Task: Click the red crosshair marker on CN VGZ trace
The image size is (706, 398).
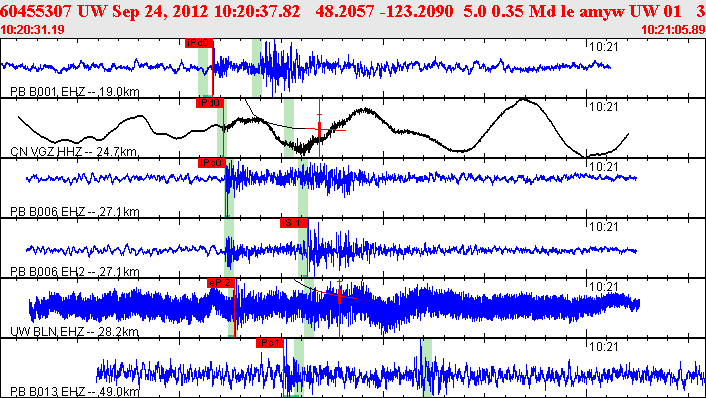Action: [x=320, y=130]
